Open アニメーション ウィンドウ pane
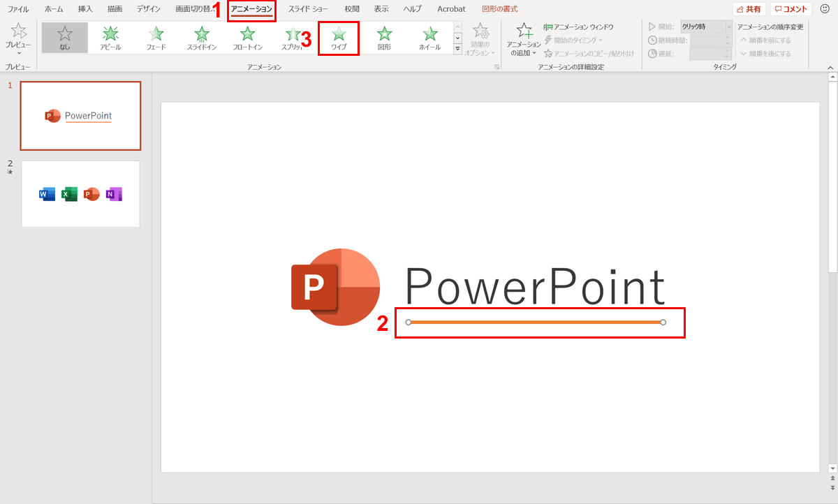The height and width of the screenshot is (504, 838). point(579,27)
